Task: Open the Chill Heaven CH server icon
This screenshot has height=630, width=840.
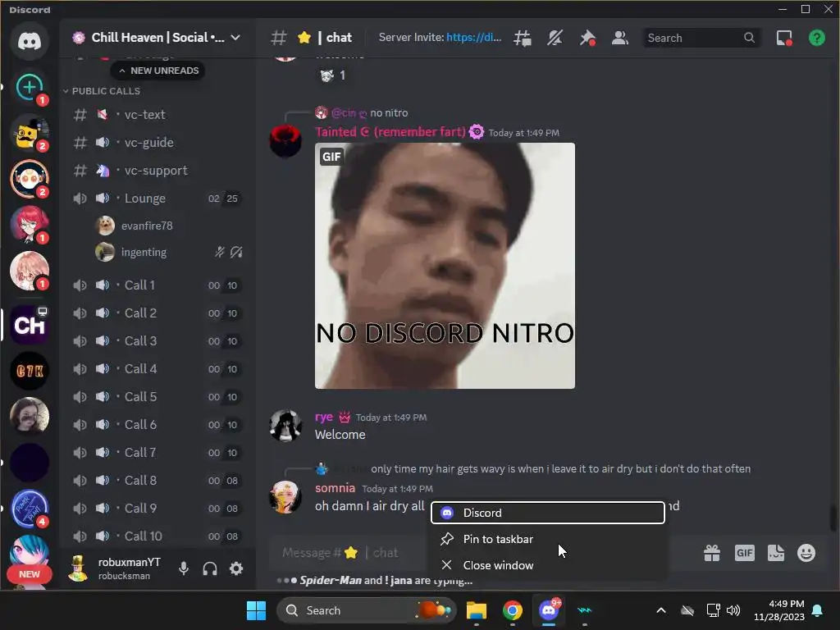Action: 30,325
